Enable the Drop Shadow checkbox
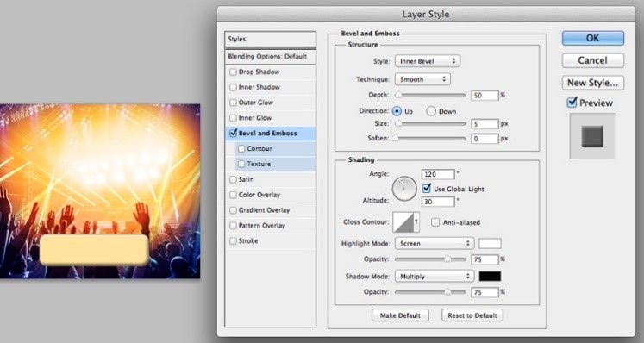The width and height of the screenshot is (644, 343). point(233,72)
